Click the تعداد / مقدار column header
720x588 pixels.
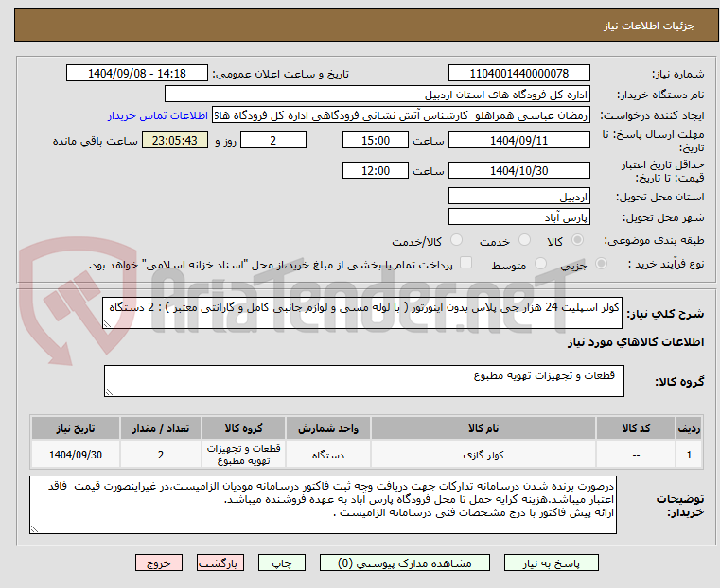point(161,428)
